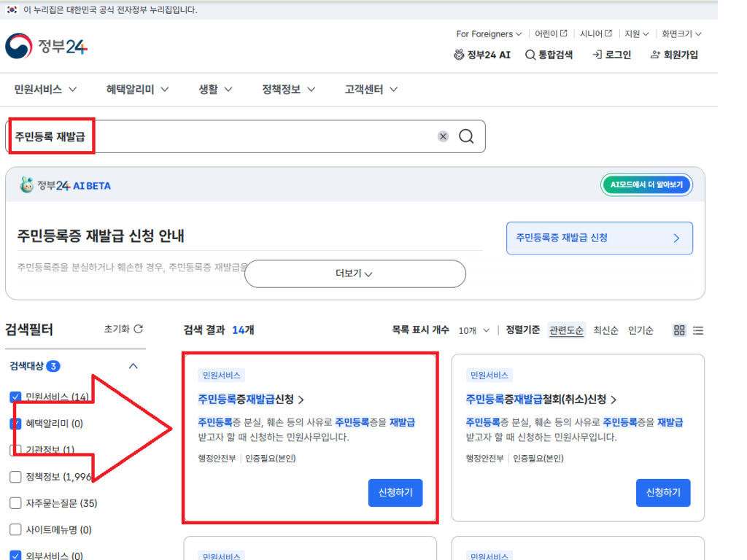Viewport: 747px width, 560px height.
Task: Check the 사이트메뉴명 (0) checkbox
Action: (15, 529)
